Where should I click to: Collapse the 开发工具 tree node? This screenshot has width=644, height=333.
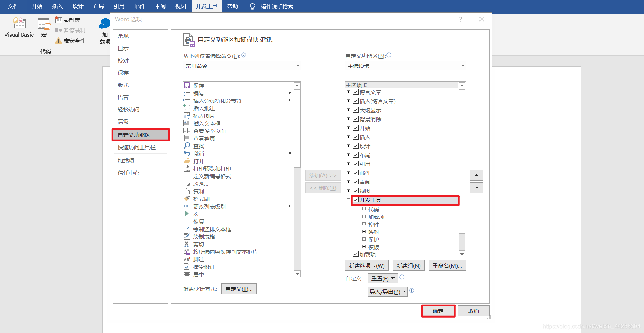click(348, 200)
